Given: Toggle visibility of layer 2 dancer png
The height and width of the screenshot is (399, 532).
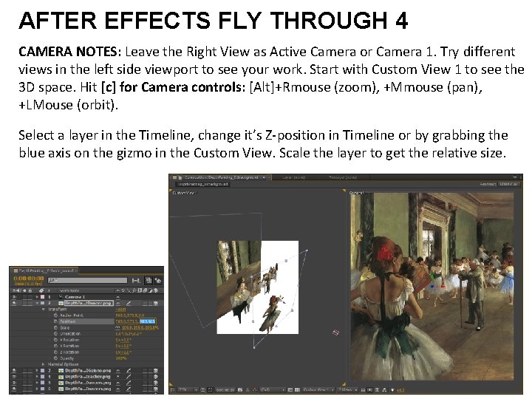Looking at the screenshot, I should [x=14, y=303].
